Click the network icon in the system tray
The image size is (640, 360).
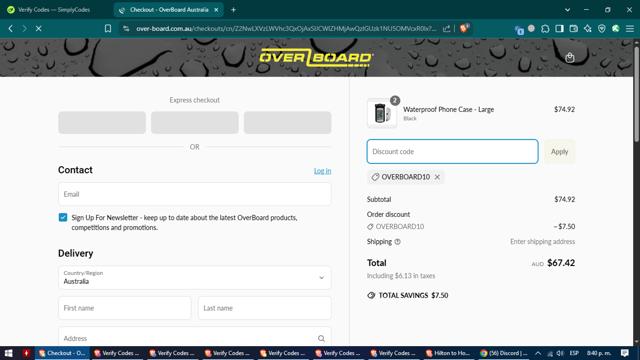tap(550, 353)
